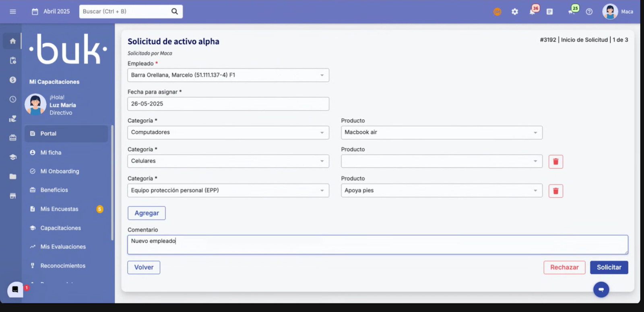Open the Apoya pies product dropdown
Image resolution: width=644 pixels, height=312 pixels.
pyautogui.click(x=442, y=190)
